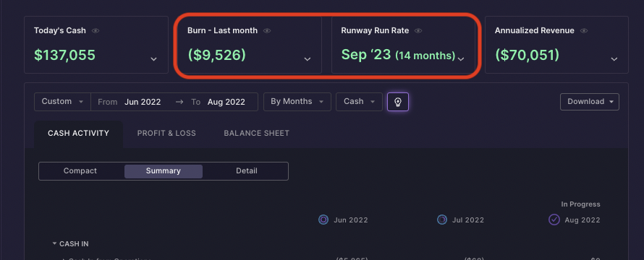This screenshot has width=644, height=260.
Task: Open the Runway Run Rate chevron
Action: coord(461,59)
